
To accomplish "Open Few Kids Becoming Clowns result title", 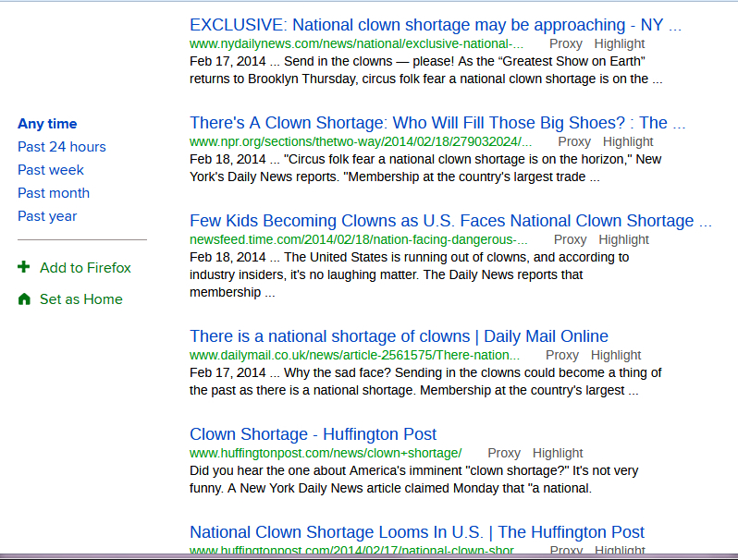I will [x=450, y=221].
